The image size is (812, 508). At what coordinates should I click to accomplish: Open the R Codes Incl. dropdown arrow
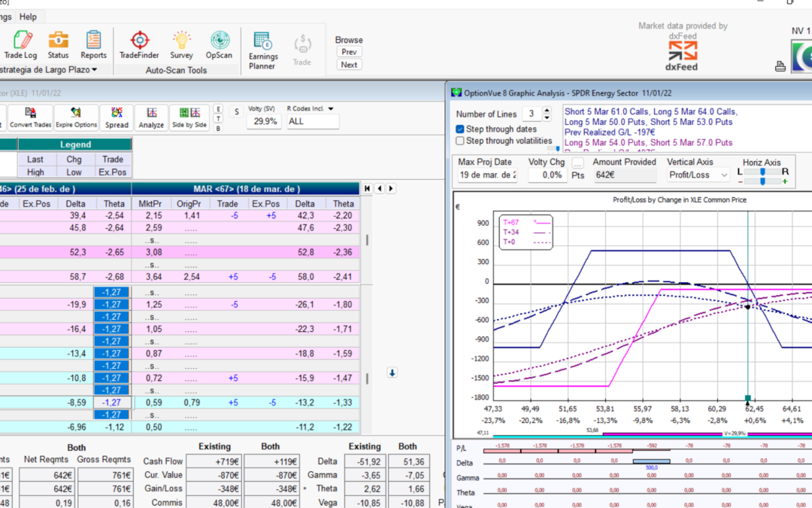pos(331,109)
